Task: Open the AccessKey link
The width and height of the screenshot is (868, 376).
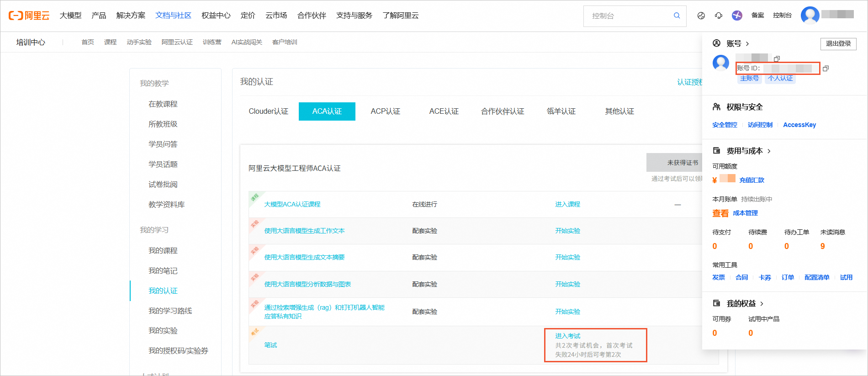Action: [x=799, y=125]
